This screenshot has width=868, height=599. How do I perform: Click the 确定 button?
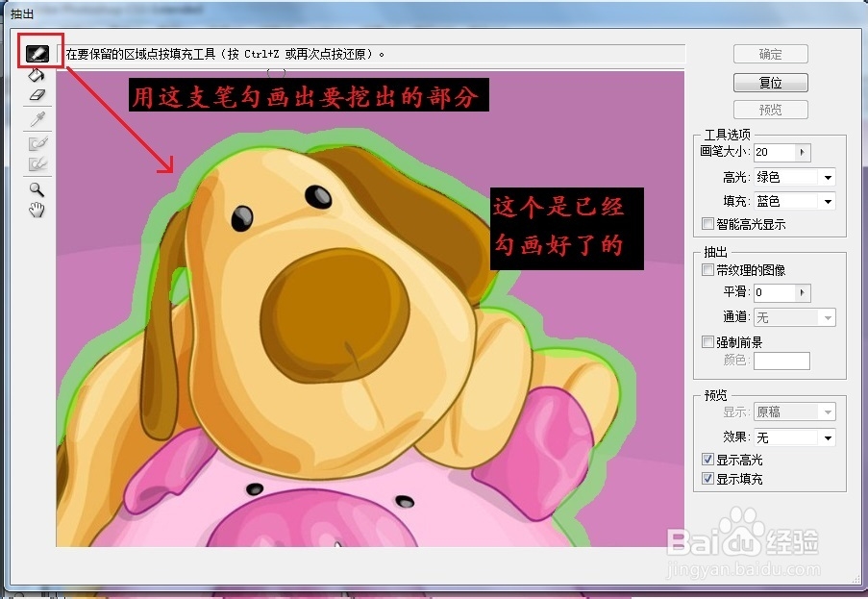(x=771, y=54)
